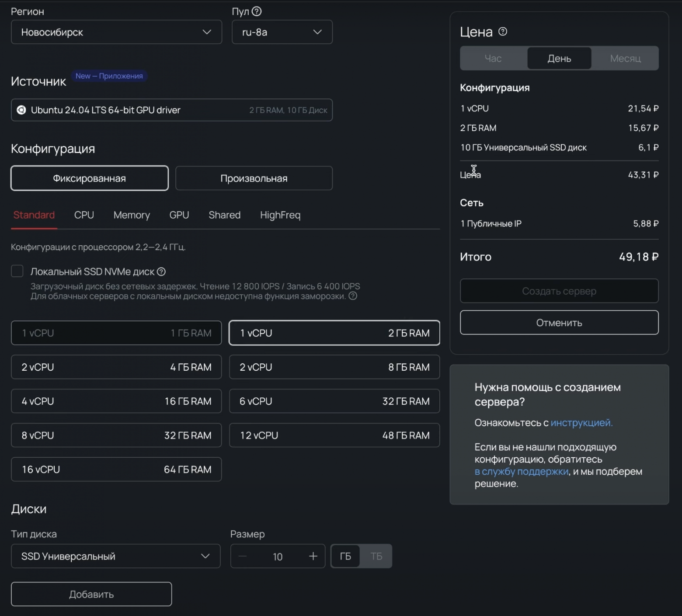Screen dimensions: 682x616
Task: Switch to the GPU configuration tab
Action: [179, 215]
